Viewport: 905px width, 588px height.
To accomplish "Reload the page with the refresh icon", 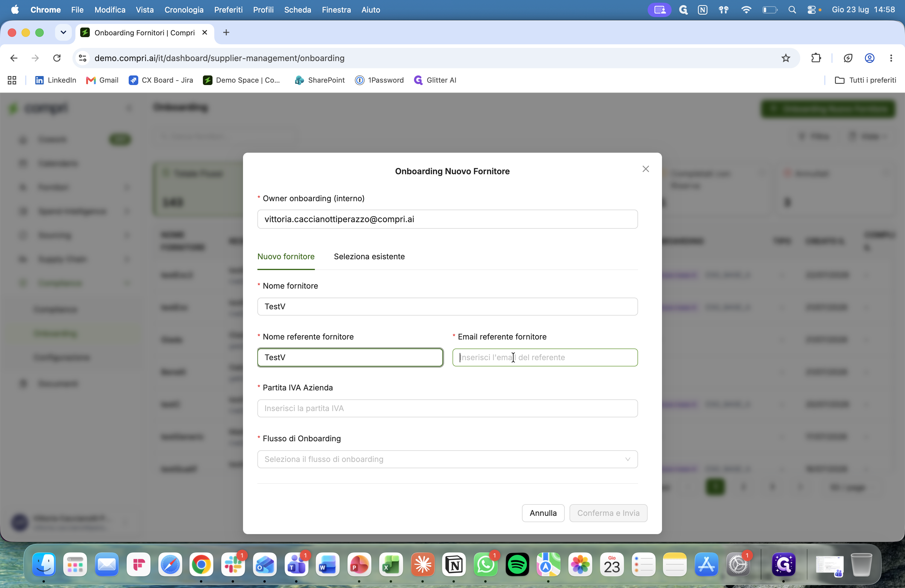I will 57,58.
